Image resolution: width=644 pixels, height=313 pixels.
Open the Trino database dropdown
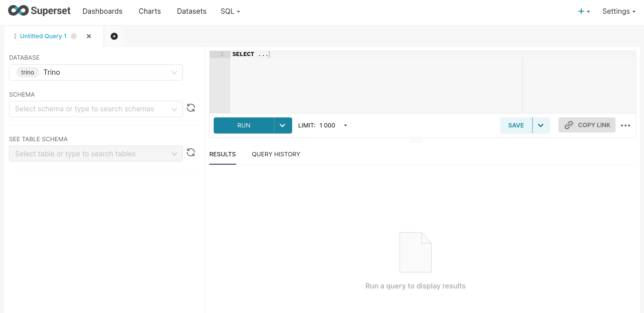tap(96, 72)
